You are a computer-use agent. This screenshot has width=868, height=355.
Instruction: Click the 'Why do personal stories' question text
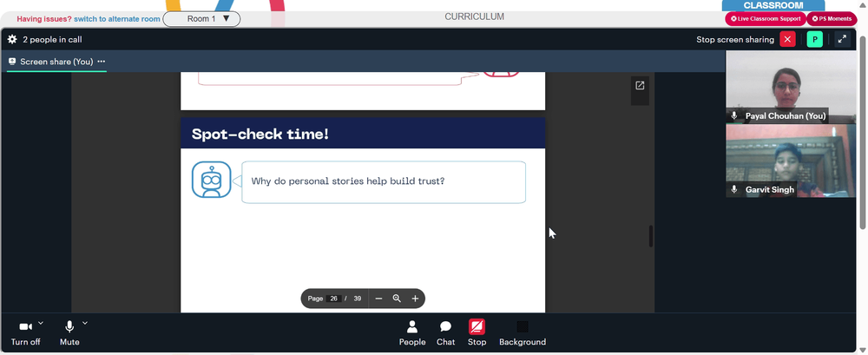coord(348,181)
